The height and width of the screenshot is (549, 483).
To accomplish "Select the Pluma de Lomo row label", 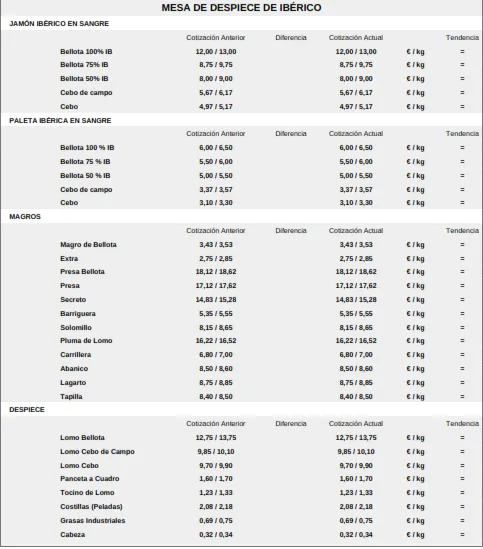I will 86,341.
